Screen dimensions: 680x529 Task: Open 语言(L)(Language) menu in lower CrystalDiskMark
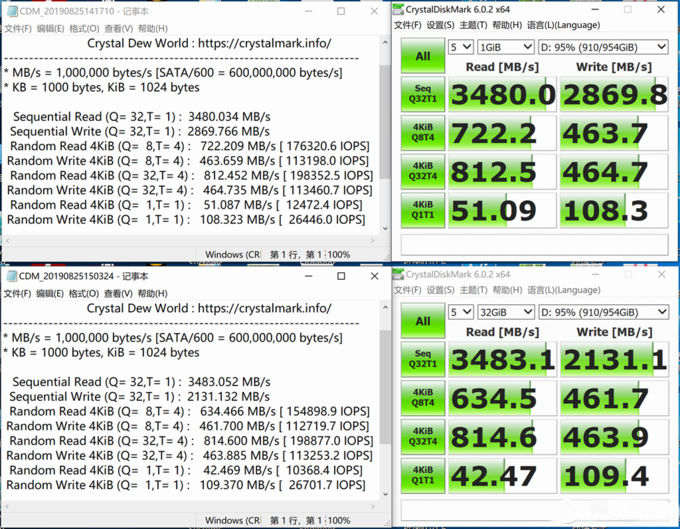[x=561, y=290]
